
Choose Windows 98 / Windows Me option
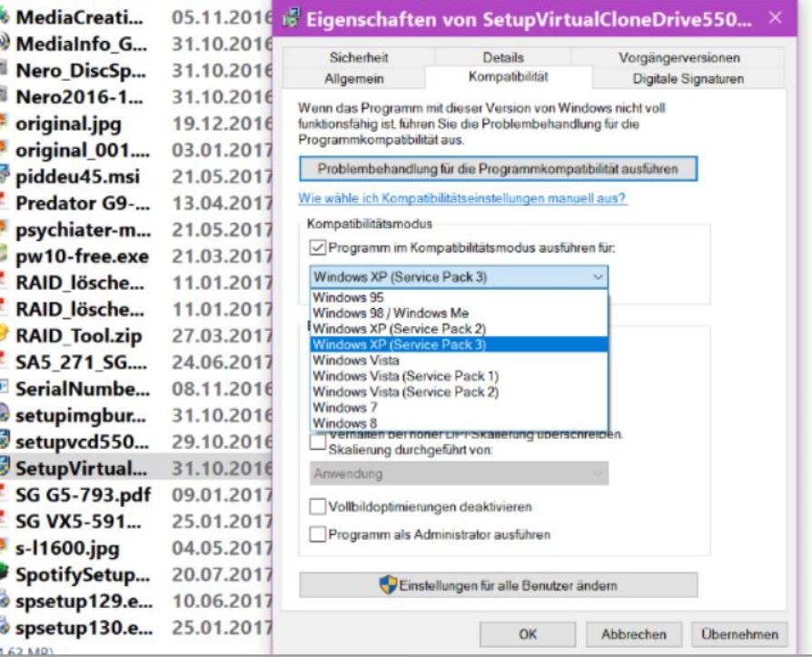tap(459, 313)
